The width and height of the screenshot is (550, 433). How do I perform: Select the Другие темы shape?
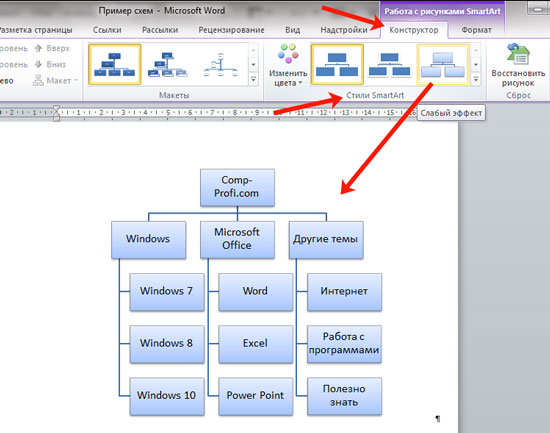click(326, 240)
